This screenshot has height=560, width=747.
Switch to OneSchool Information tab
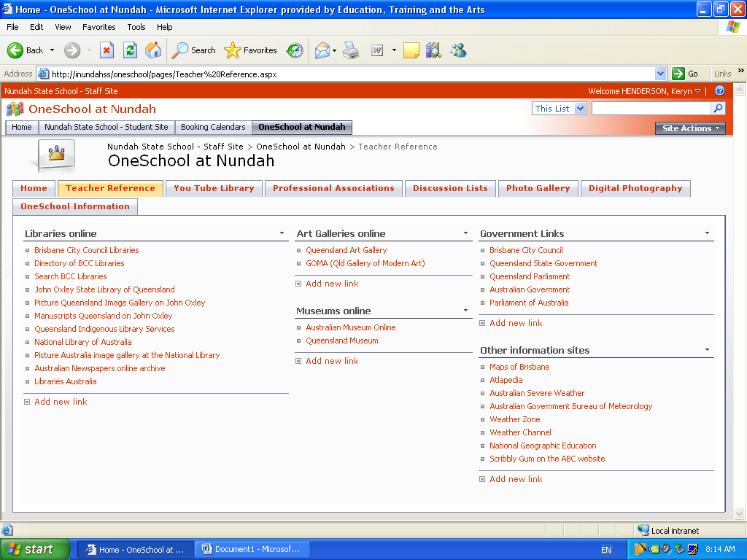75,206
